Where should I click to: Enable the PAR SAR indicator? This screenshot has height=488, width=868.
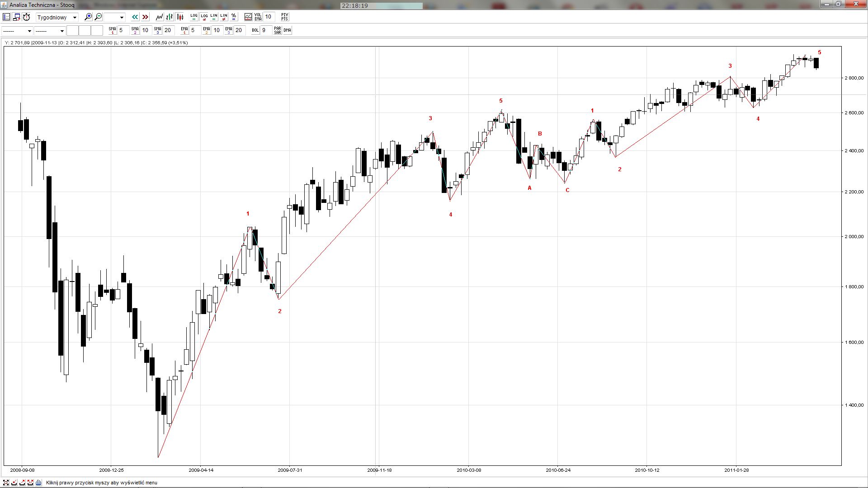pos(277,30)
